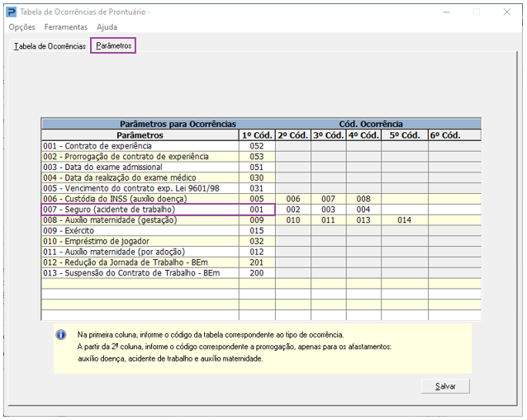Select row 010 - Empréstimo de jogador
The width and height of the screenshot is (527, 420).
point(140,242)
